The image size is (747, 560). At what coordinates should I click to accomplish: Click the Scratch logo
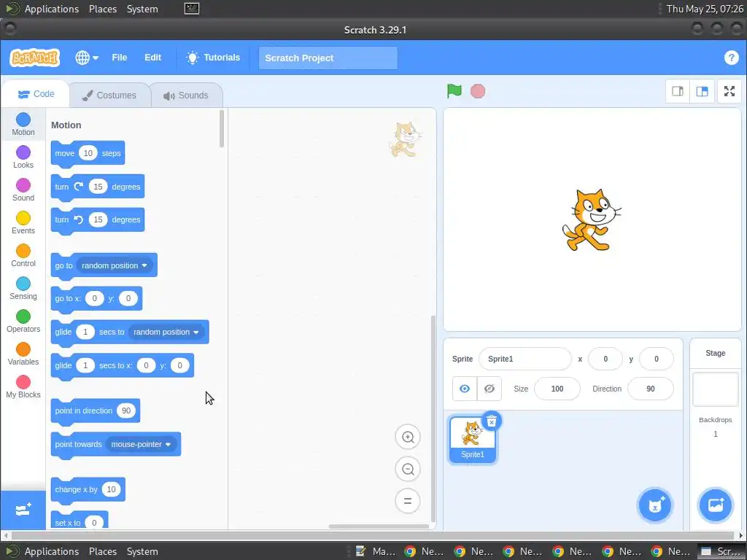35,58
